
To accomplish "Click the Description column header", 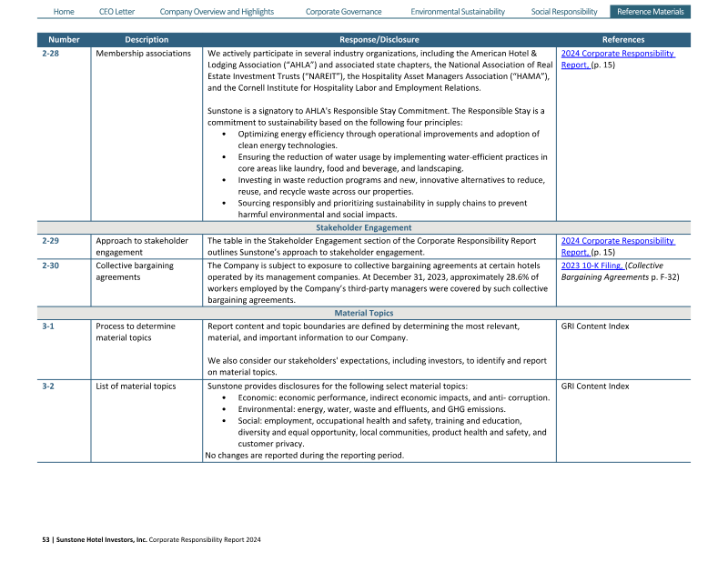I will pos(147,40).
